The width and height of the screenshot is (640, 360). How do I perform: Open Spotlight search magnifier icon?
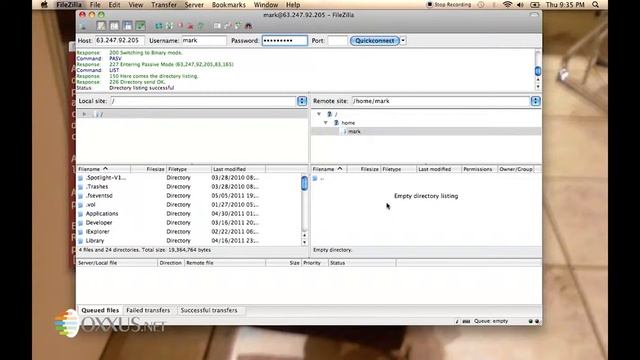(596, 5)
